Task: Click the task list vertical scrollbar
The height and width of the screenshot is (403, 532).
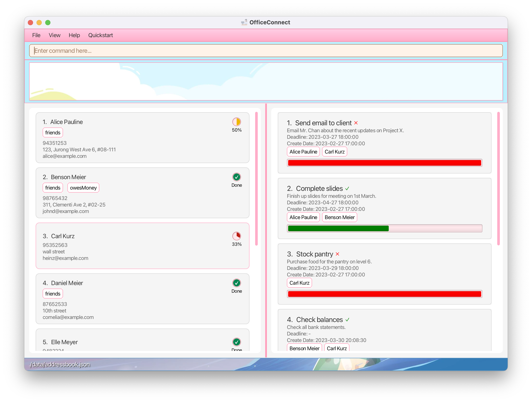Action: (x=498, y=178)
